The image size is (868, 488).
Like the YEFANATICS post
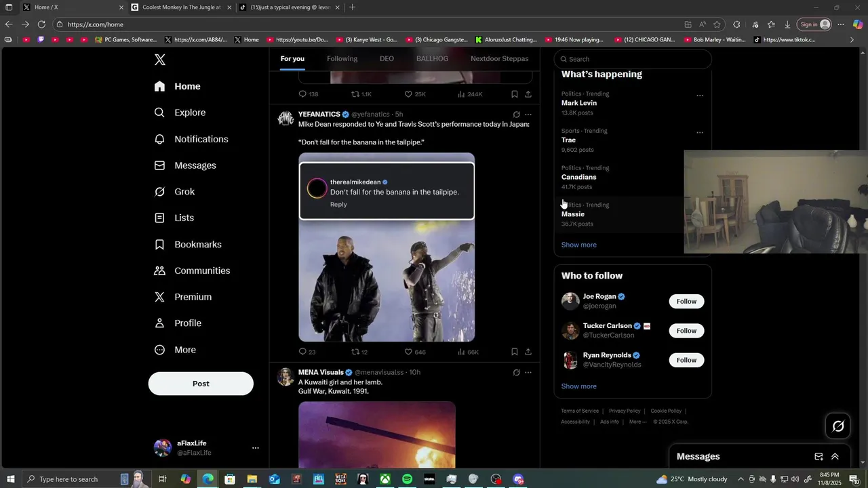pos(415,352)
